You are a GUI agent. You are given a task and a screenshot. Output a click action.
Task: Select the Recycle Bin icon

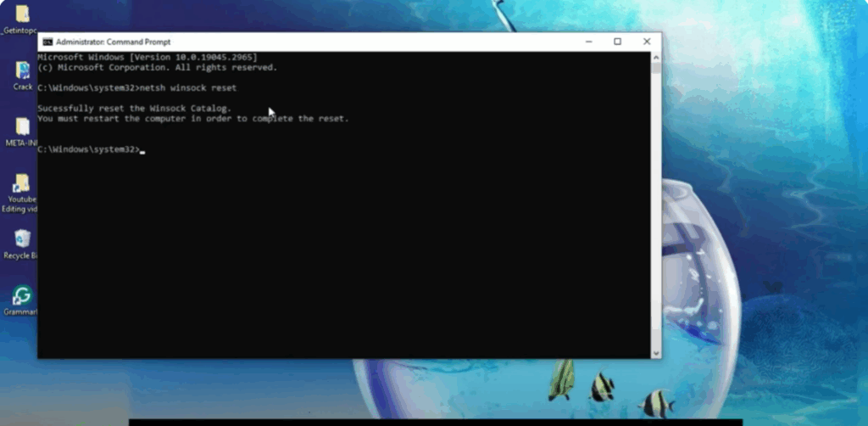22,238
